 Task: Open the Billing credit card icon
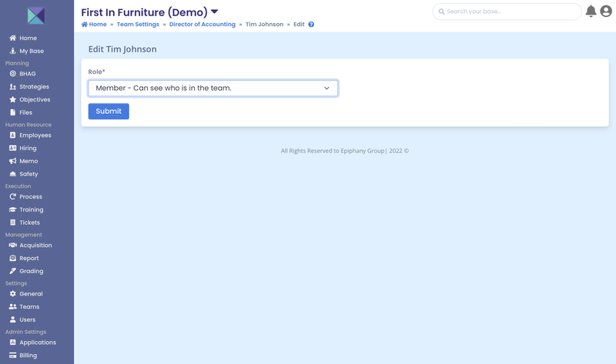coord(12,355)
